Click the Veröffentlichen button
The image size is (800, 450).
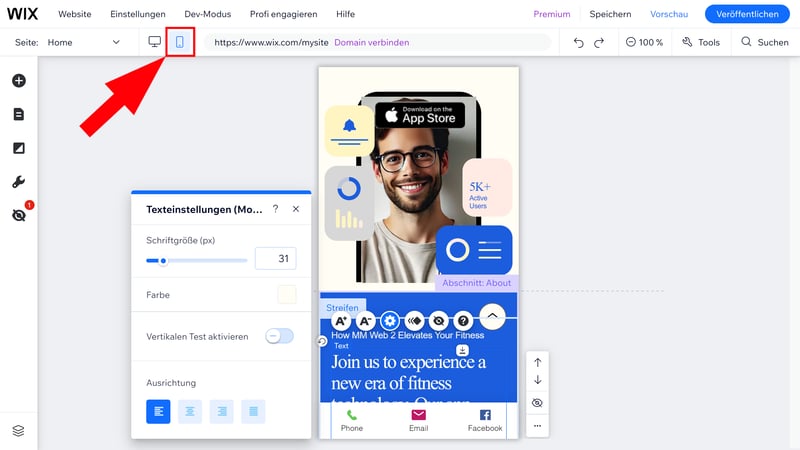[x=747, y=14]
